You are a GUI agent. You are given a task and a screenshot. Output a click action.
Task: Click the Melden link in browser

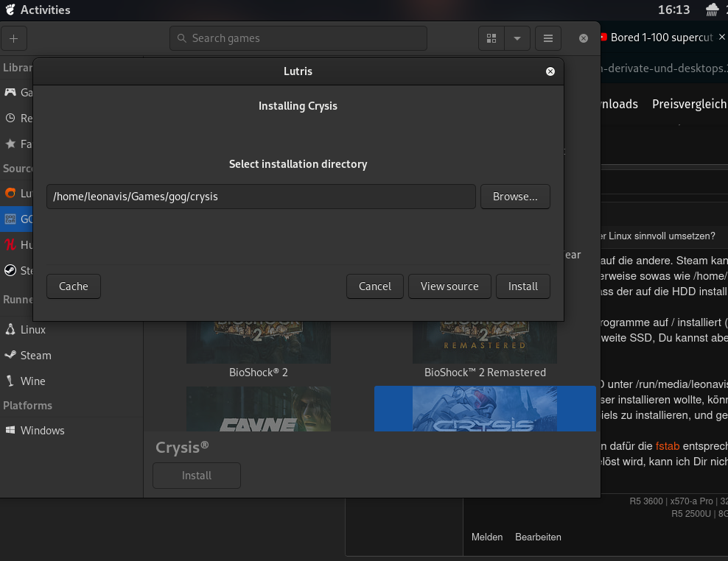pyautogui.click(x=487, y=537)
